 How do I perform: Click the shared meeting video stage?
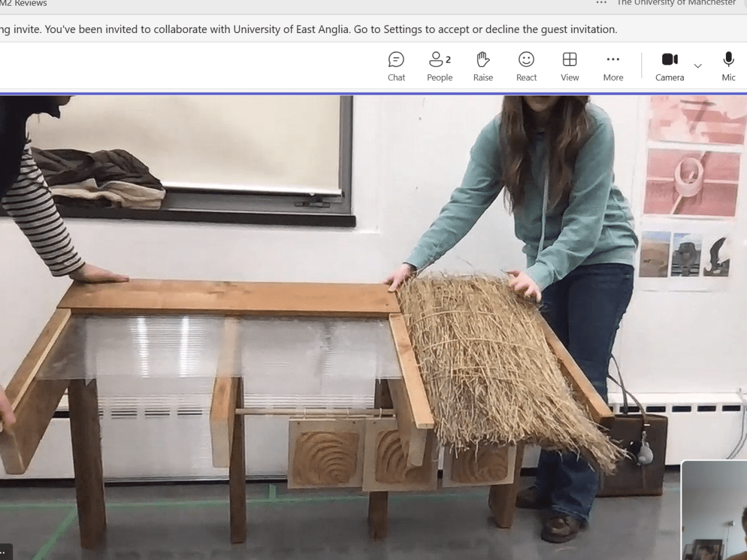click(342, 311)
